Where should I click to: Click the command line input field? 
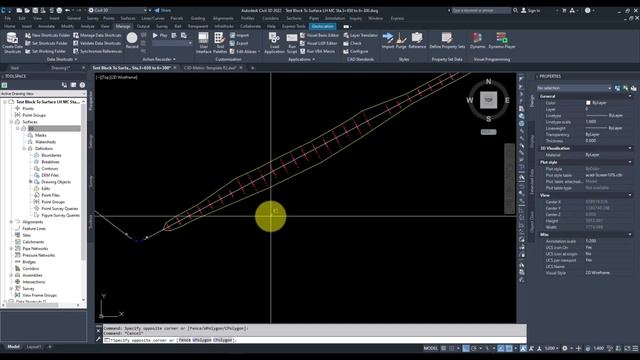click(x=314, y=340)
